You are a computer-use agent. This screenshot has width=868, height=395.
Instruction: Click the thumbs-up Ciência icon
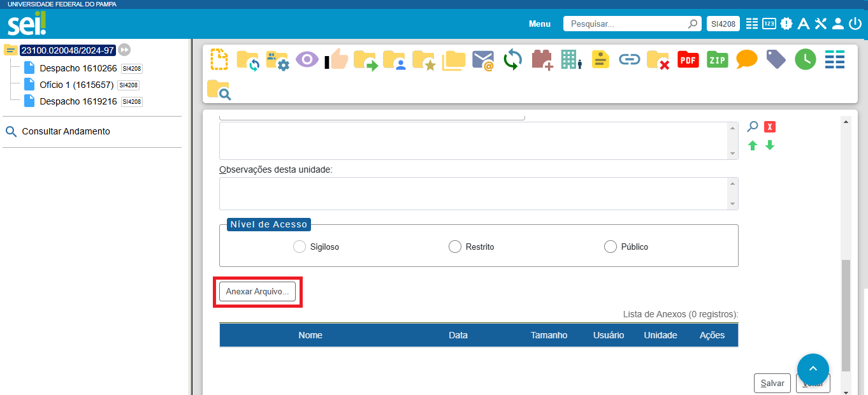pos(336,60)
